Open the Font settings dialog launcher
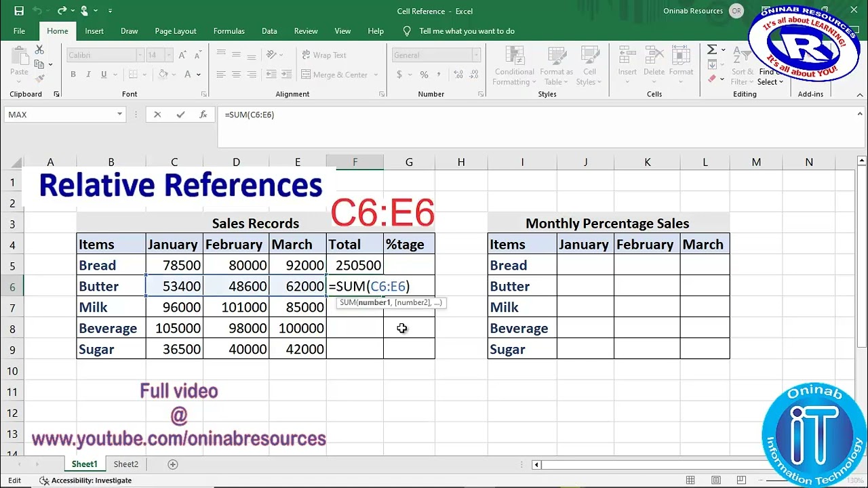Screen dimensions: 868x488 204,94
